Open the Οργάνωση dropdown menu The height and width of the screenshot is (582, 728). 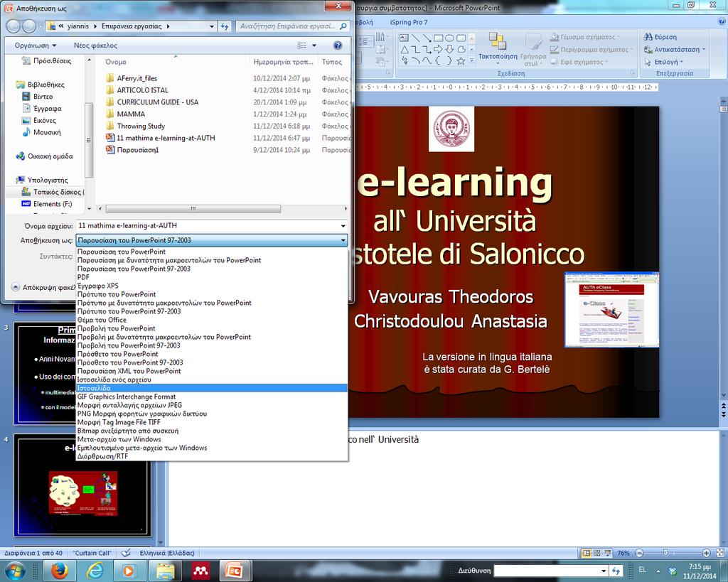36,45
